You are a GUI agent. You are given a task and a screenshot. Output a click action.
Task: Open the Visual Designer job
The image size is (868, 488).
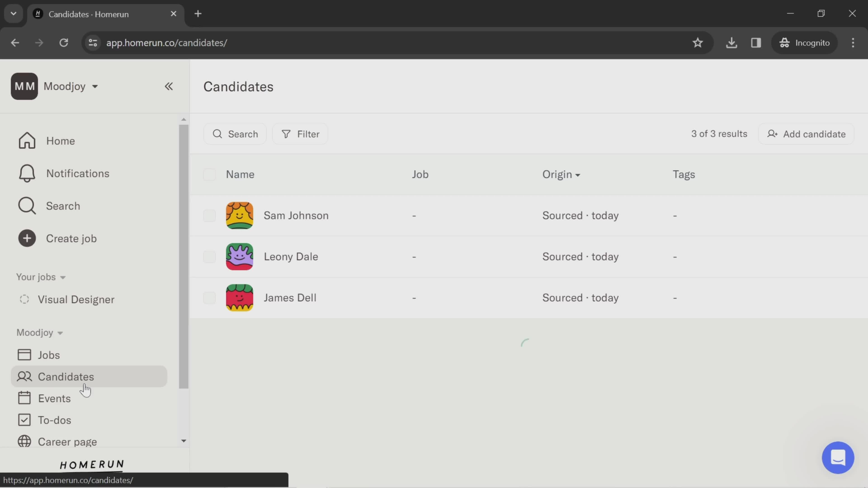[x=89, y=299]
